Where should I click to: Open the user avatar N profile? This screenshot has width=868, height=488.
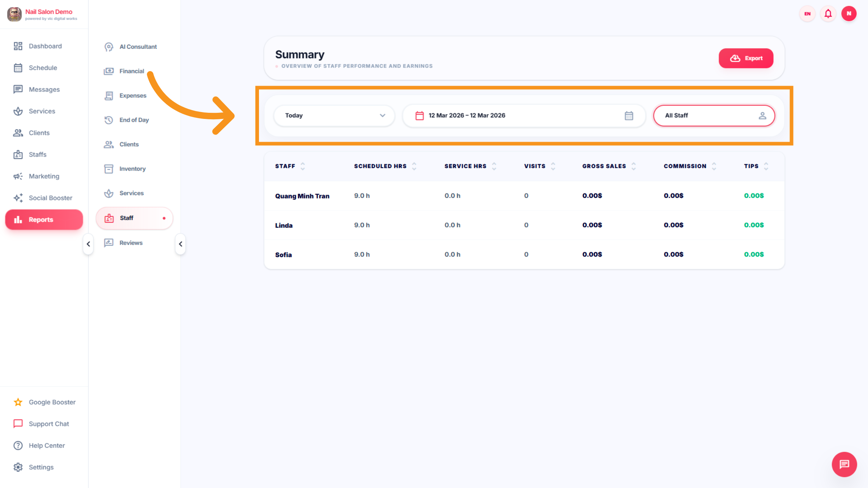coord(848,14)
